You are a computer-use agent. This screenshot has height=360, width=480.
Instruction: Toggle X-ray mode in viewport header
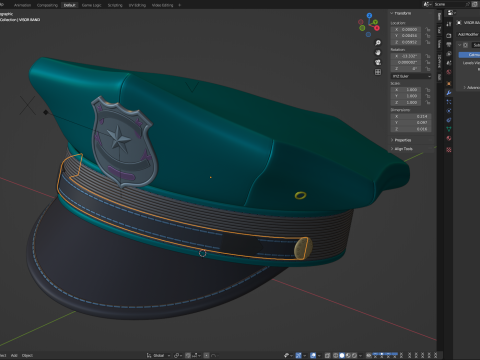point(327,356)
